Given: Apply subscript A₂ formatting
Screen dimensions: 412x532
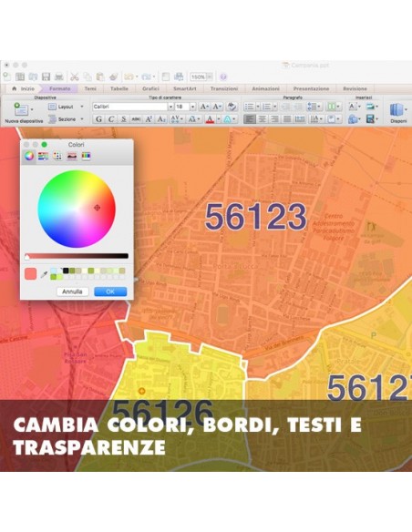Looking at the screenshot, I should pyautogui.click(x=161, y=119).
